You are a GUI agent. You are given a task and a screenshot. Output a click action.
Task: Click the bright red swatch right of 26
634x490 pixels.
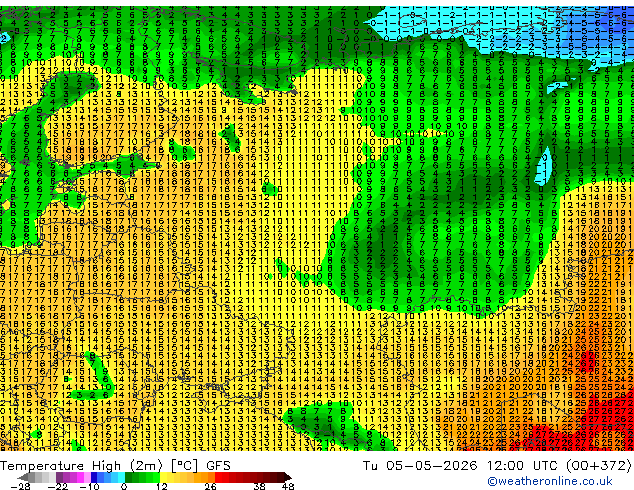click(x=218, y=477)
